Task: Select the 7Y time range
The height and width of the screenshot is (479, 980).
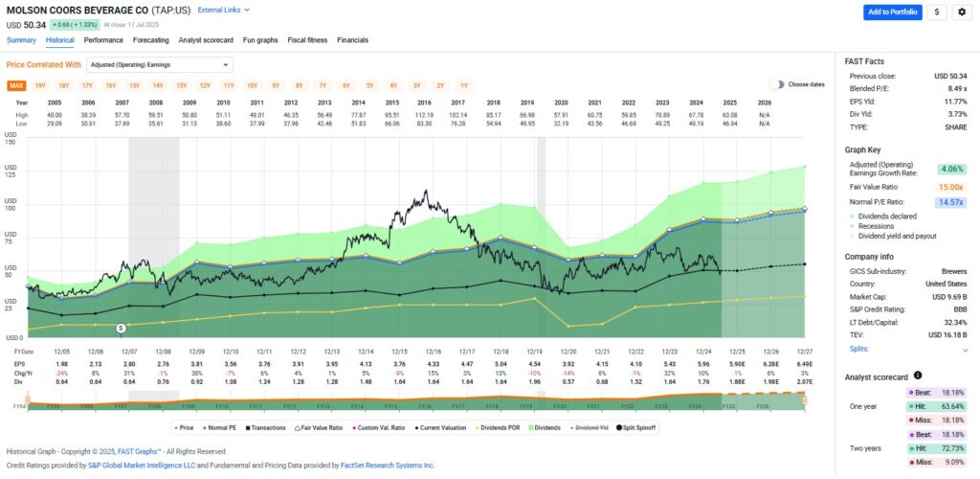Action: 323,85
